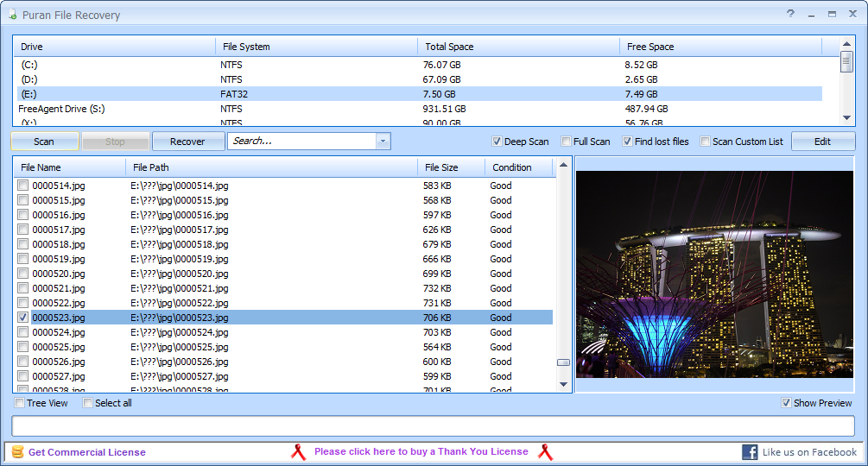Sort by the Drive column header
The height and width of the screenshot is (466, 868).
click(x=114, y=47)
